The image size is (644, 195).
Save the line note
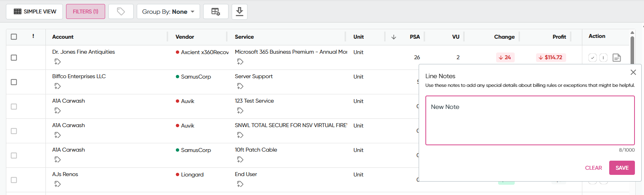click(x=621, y=168)
